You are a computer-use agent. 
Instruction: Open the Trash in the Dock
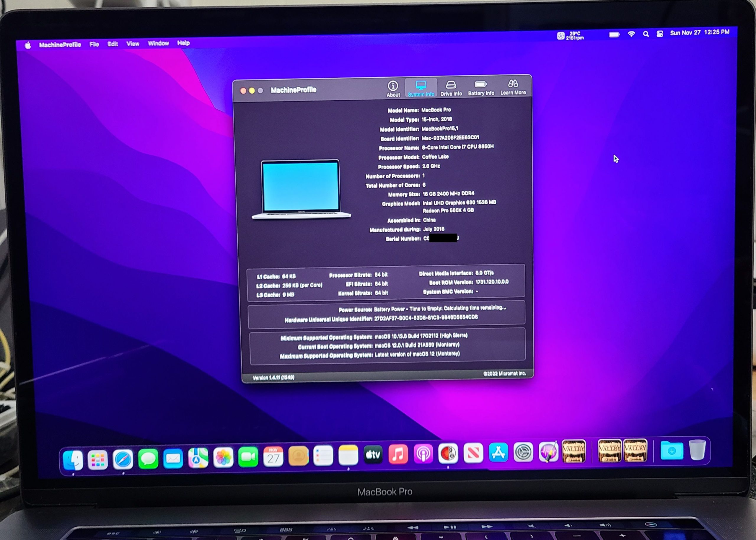pyautogui.click(x=697, y=450)
